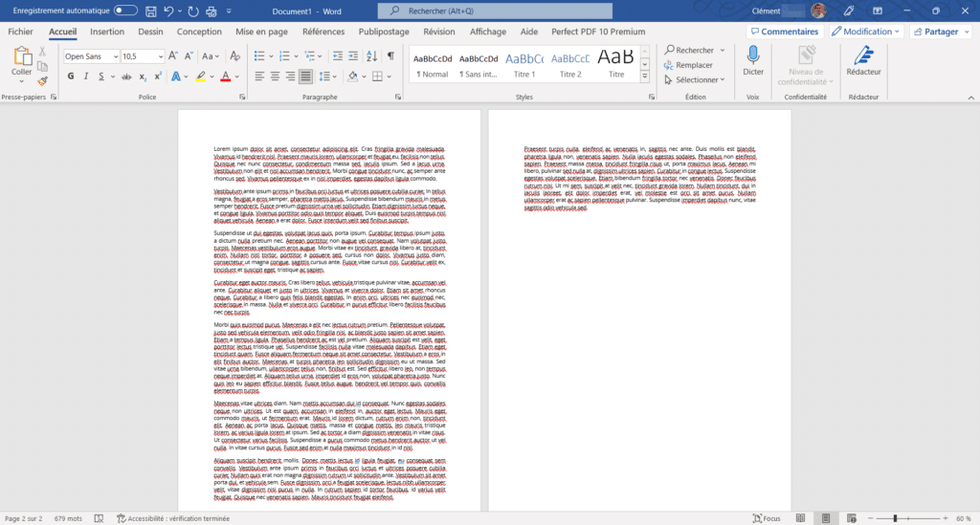Click the text highlight color icon
The width and height of the screenshot is (980, 525).
(200, 77)
